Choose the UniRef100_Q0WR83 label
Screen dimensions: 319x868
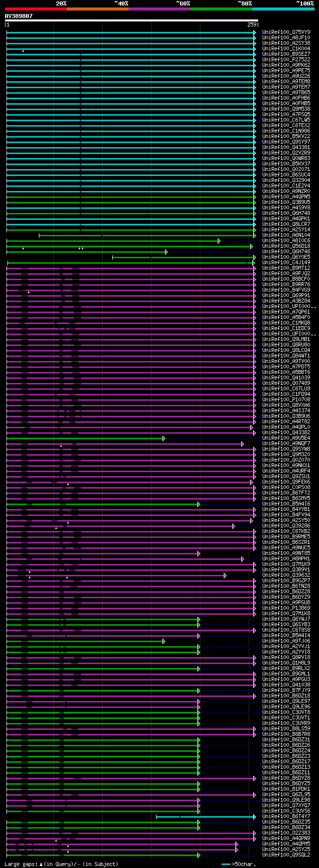click(286, 158)
